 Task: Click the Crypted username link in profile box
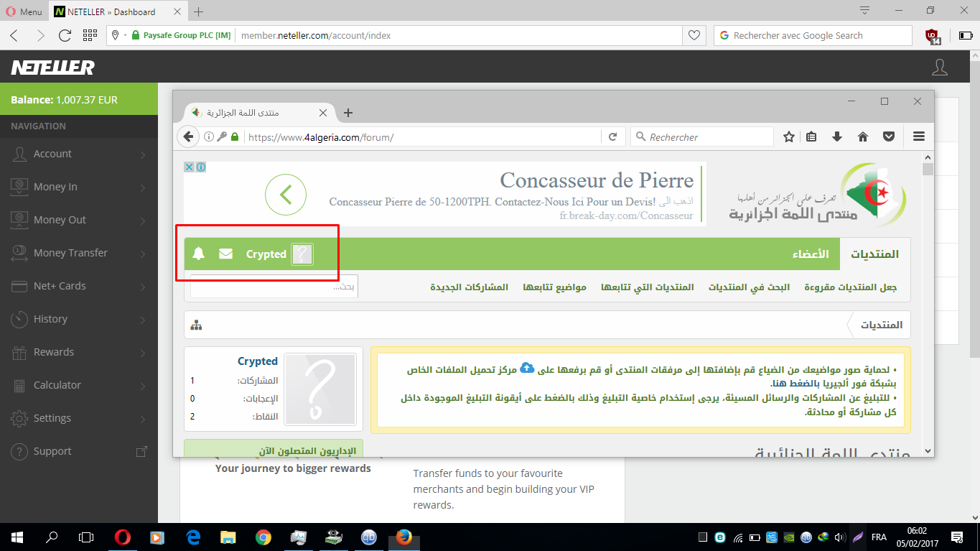tap(257, 361)
